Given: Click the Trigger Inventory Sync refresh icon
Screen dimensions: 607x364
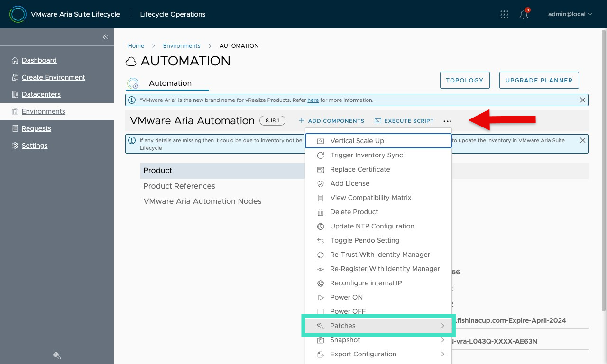Looking at the screenshot, I should (321, 155).
